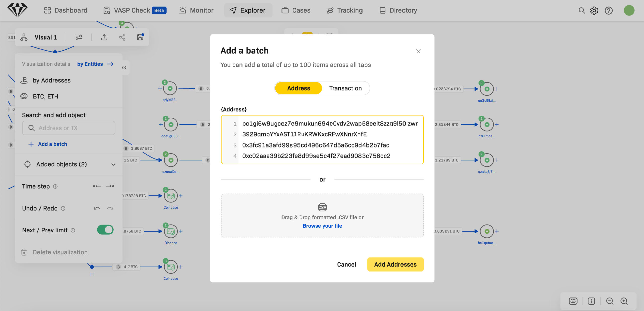The image size is (644, 311).
Task: Select the Address toggle in batch dialog
Action: 299,88
